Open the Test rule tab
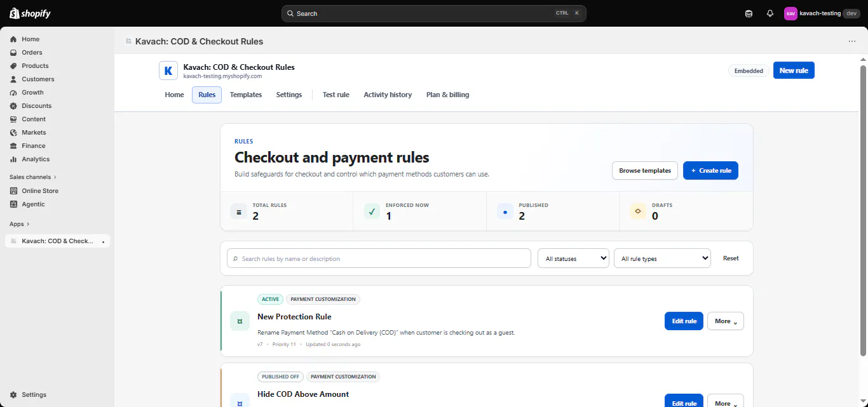The image size is (868, 407). pos(336,95)
